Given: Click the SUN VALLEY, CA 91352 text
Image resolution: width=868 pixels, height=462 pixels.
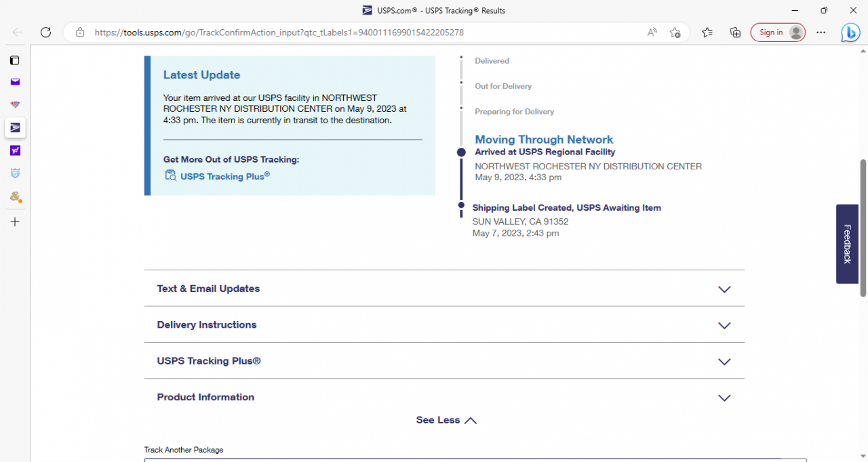Looking at the screenshot, I should coord(520,222).
